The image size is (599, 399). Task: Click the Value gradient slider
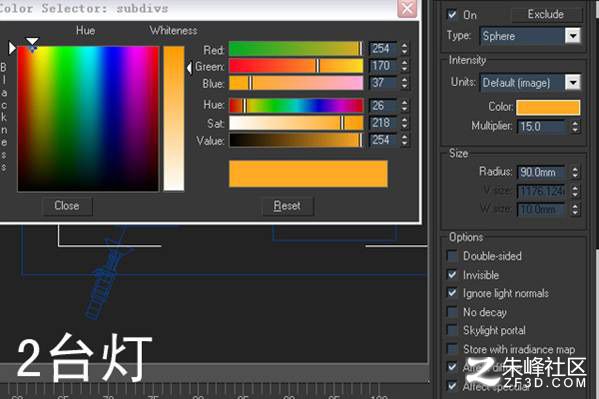tap(296, 140)
